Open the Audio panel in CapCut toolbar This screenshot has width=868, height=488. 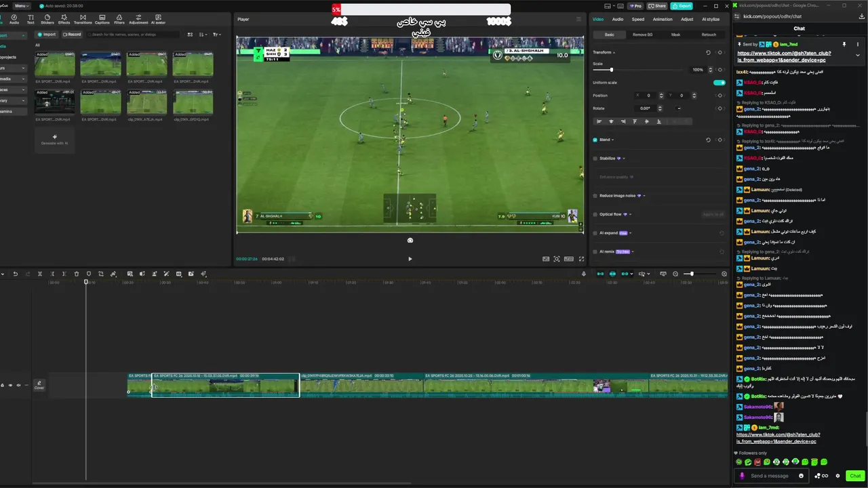[14, 19]
